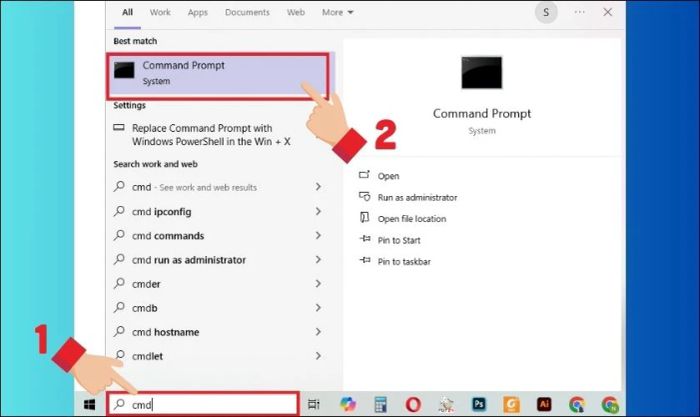The image size is (700, 417).
Task: Close the search panel with X
Action: 608,13
